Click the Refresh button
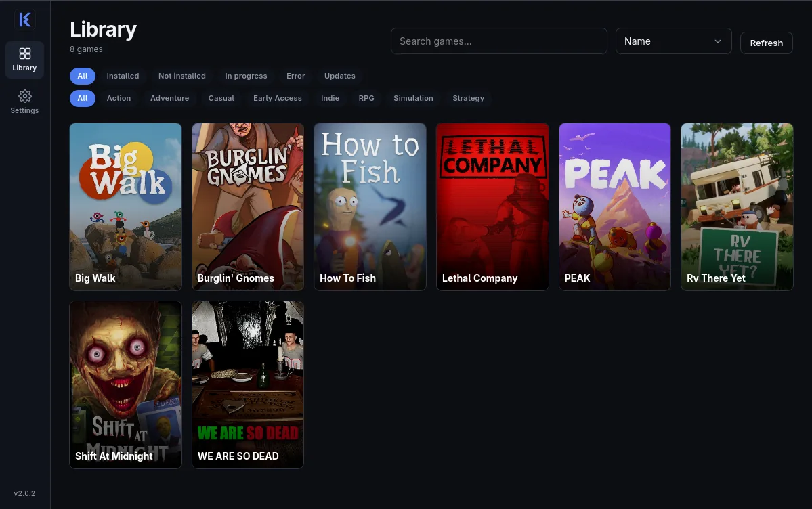Viewport: 812px width, 509px height. (767, 43)
